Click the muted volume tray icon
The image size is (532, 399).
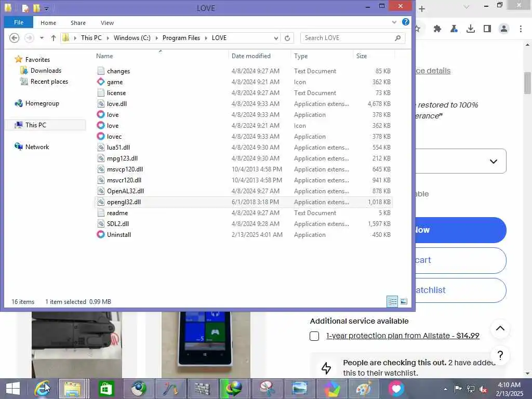[x=483, y=389]
